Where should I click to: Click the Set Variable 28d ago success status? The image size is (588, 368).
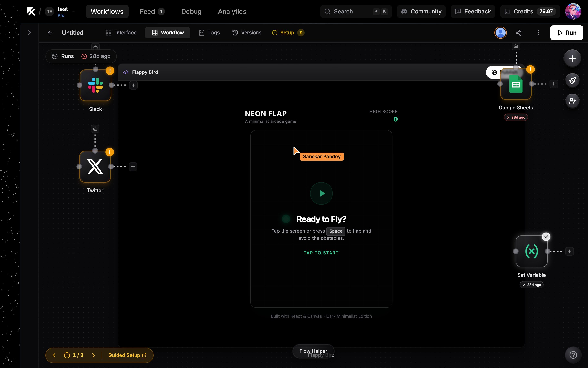coord(532,285)
